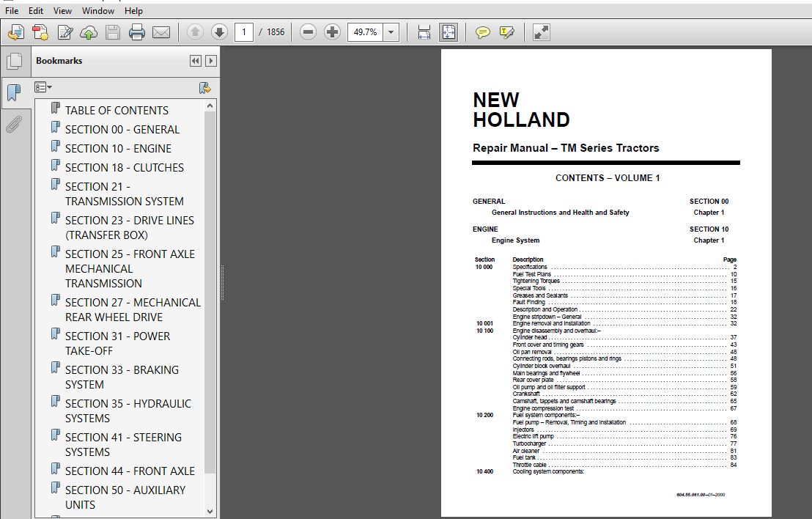812x519 pixels.
Task: Toggle the Bookmarks panel icon
Action: click(15, 92)
